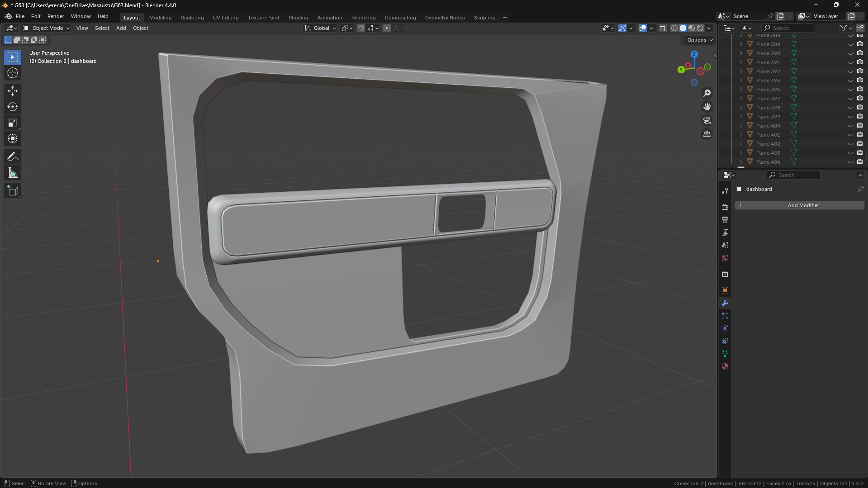Click the Z axis on navigation gizmo

694,54
